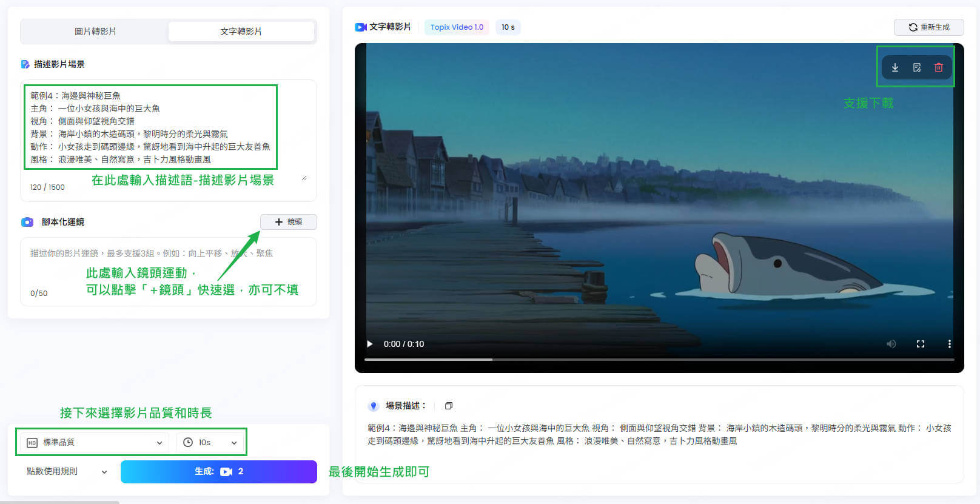Click the 描述影片場景 heading icon
Viewport: 980px width, 504px height.
coord(25,64)
